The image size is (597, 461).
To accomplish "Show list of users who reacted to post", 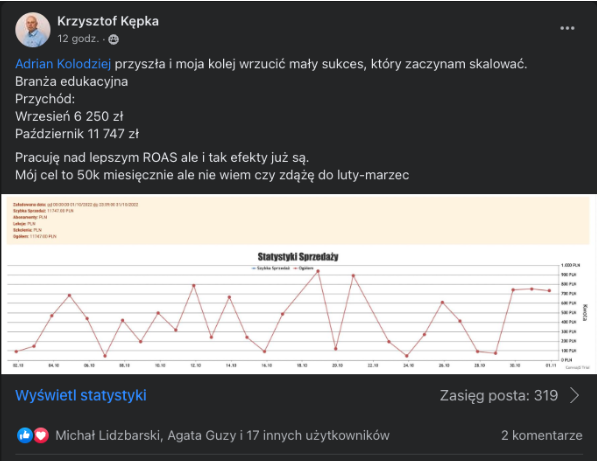I will [x=222, y=435].
